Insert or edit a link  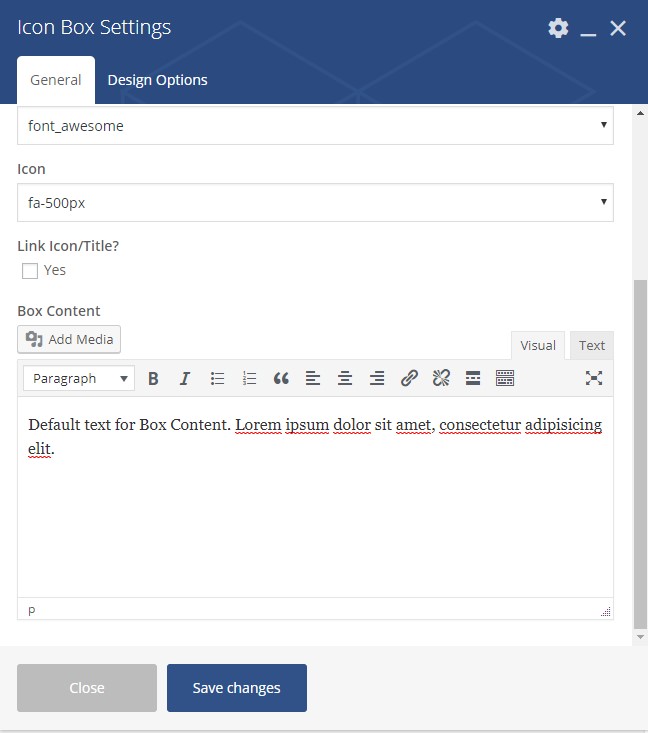[409, 378]
